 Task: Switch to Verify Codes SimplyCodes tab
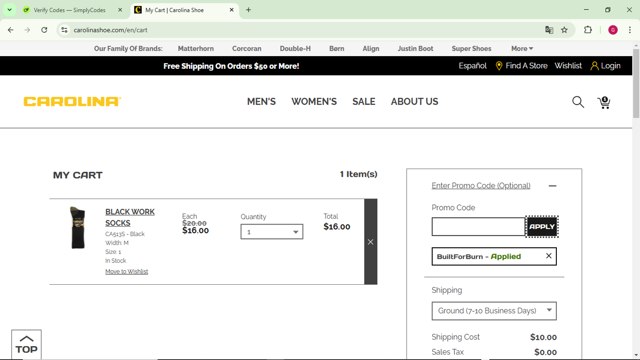tap(69, 10)
